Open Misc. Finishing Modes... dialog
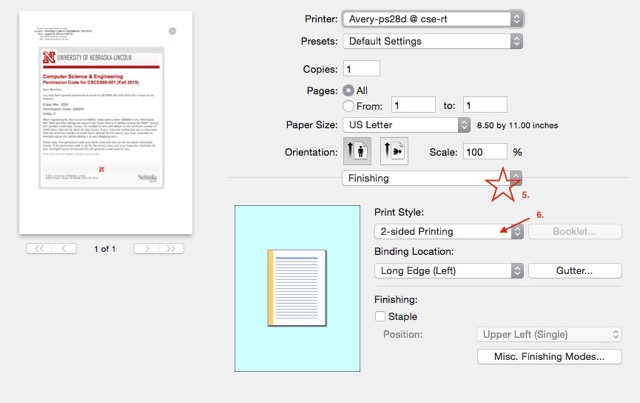Screen dimensions: 640x403 coord(549,357)
